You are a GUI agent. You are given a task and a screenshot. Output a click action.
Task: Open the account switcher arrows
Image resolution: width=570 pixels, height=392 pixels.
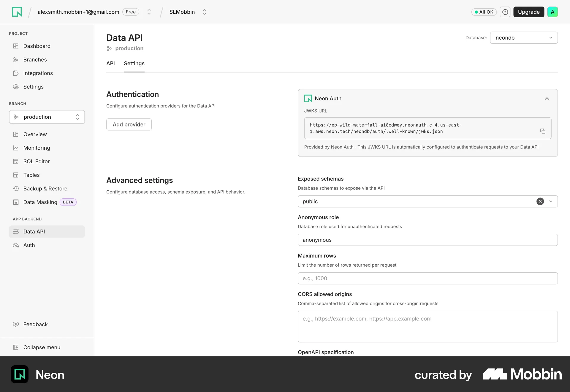149,12
